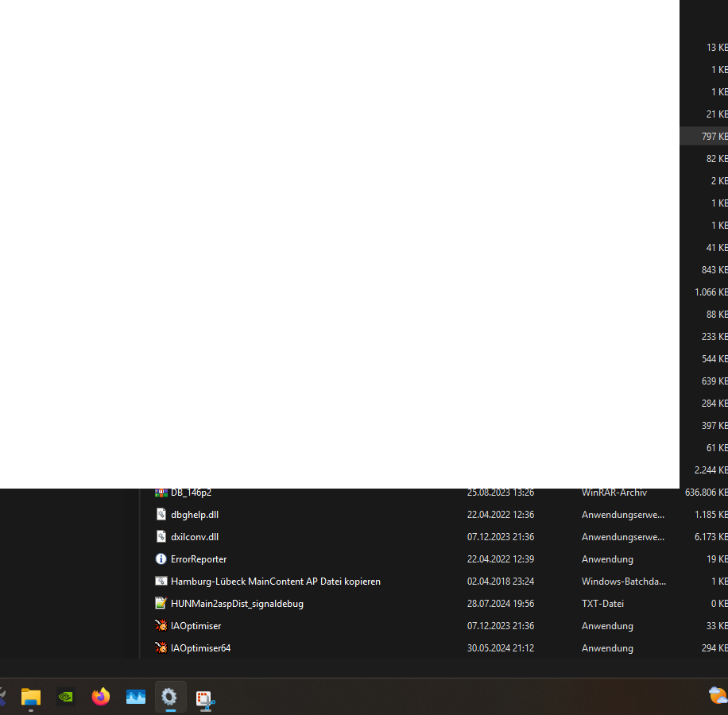This screenshot has height=715, width=728.
Task: Click the DLL file icon beside dbghelp.dll
Action: pyautogui.click(x=161, y=515)
